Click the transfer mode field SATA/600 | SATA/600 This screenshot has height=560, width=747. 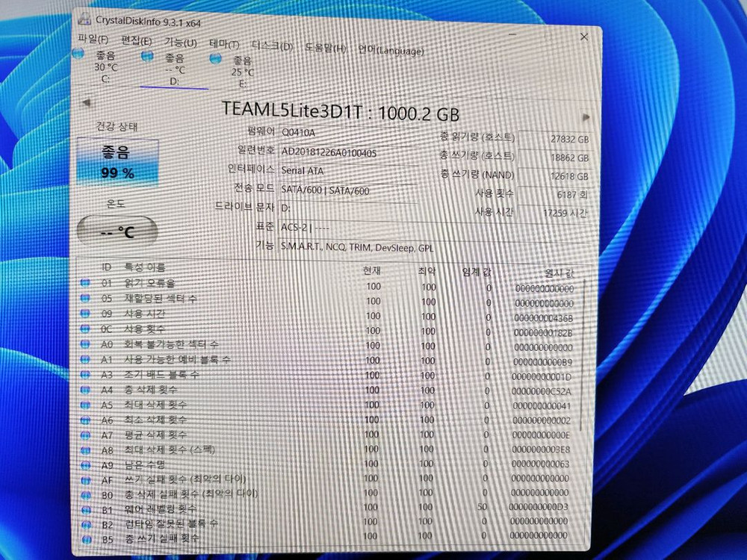[x=348, y=190]
